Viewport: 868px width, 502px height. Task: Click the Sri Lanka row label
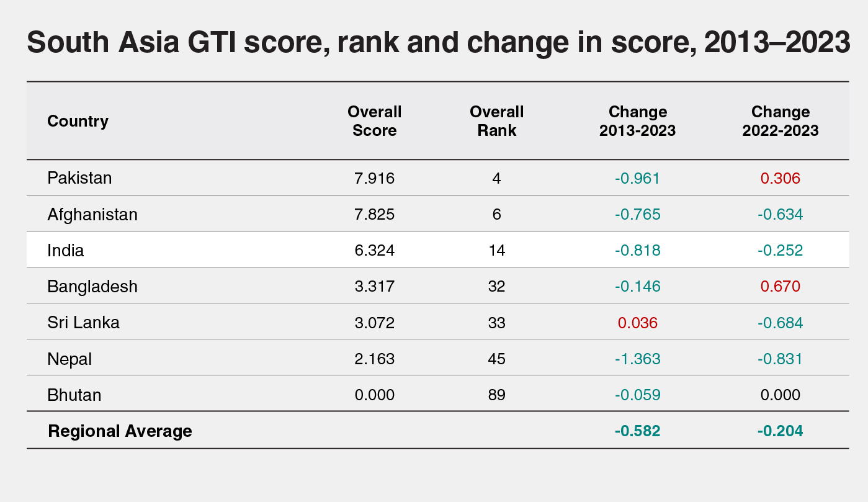click(x=83, y=323)
